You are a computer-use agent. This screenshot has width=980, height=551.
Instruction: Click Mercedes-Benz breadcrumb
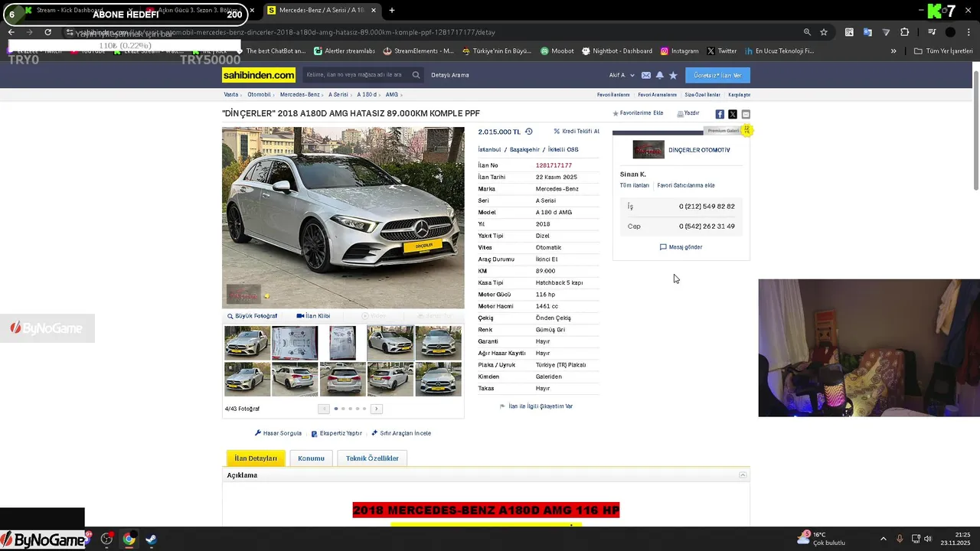pyautogui.click(x=300, y=95)
